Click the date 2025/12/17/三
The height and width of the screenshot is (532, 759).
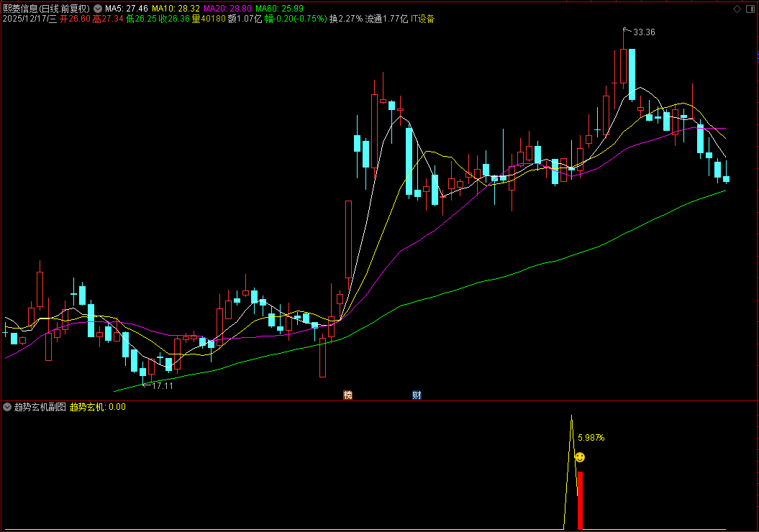click(29, 19)
